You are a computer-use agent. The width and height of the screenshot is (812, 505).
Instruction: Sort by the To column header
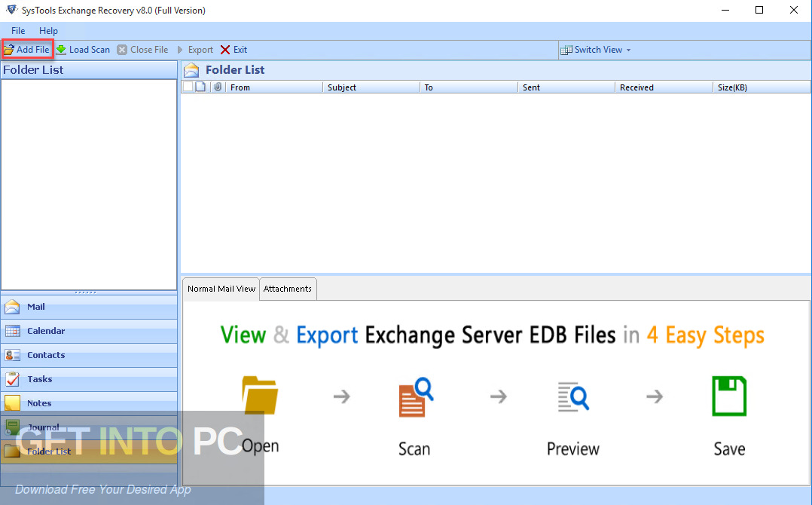coord(469,87)
